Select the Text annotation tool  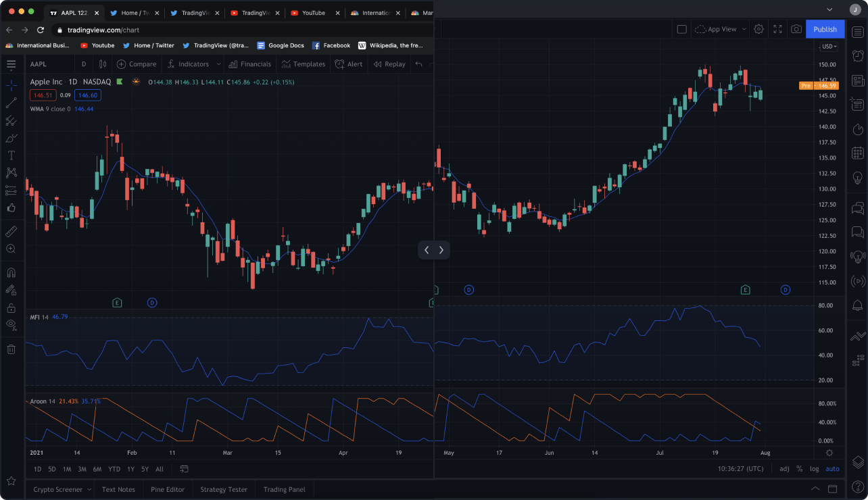pyautogui.click(x=11, y=155)
